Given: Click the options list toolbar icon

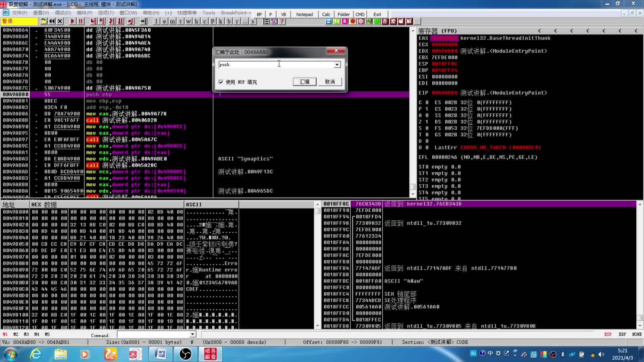Looking at the screenshot, I should click(x=266, y=21).
